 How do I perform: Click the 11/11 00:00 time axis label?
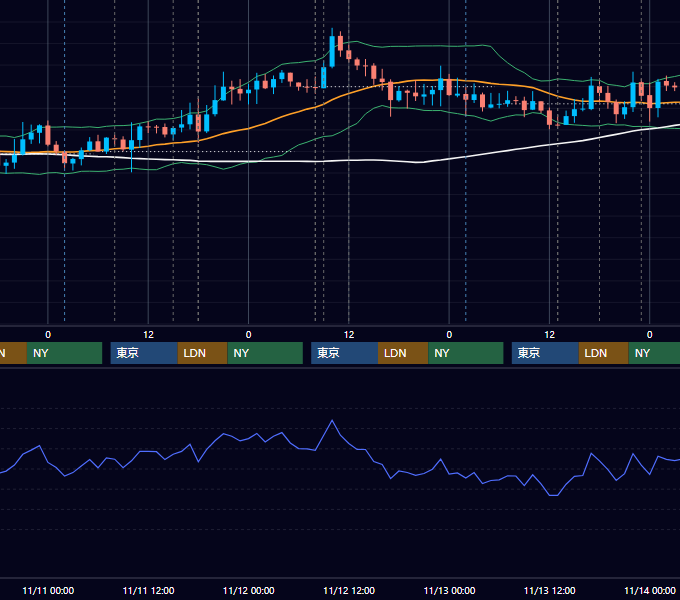coord(48,590)
